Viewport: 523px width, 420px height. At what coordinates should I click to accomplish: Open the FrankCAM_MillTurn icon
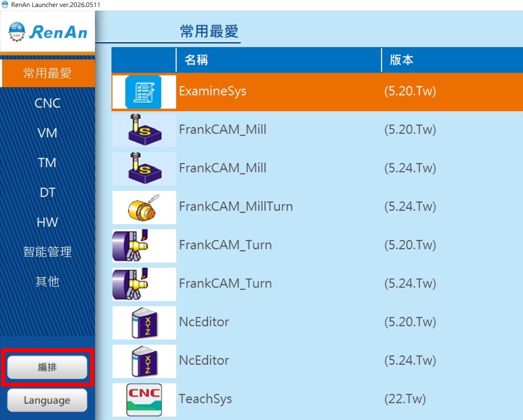[144, 207]
